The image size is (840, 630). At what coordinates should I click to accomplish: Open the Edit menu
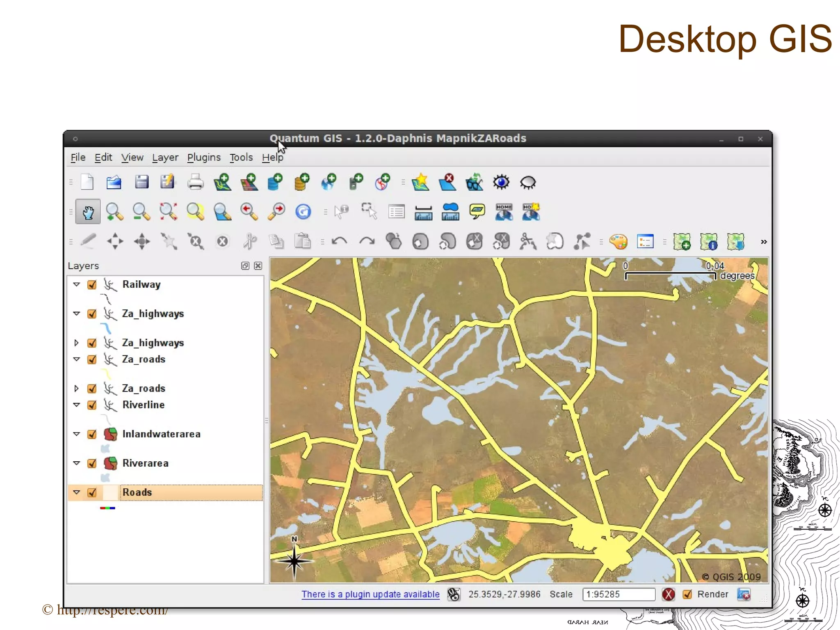[103, 157]
